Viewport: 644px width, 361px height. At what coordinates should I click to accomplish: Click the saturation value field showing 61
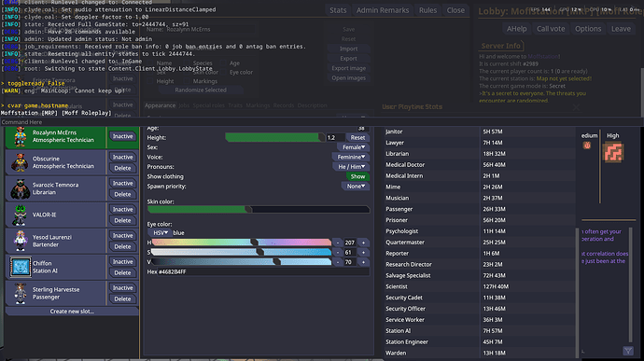350,253
